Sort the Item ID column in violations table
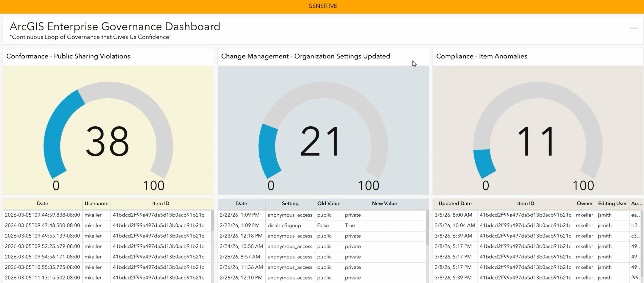Viewport: 644px width, 283px height. (161, 203)
